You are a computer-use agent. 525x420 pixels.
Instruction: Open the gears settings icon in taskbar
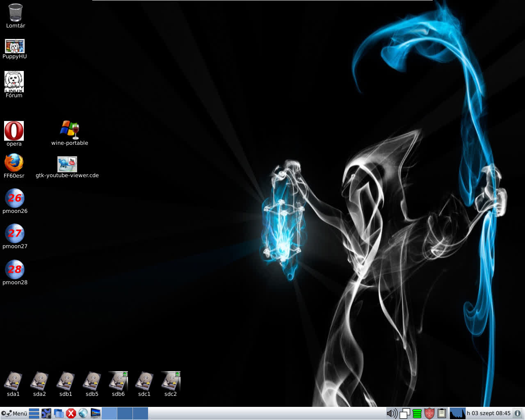tap(46, 413)
